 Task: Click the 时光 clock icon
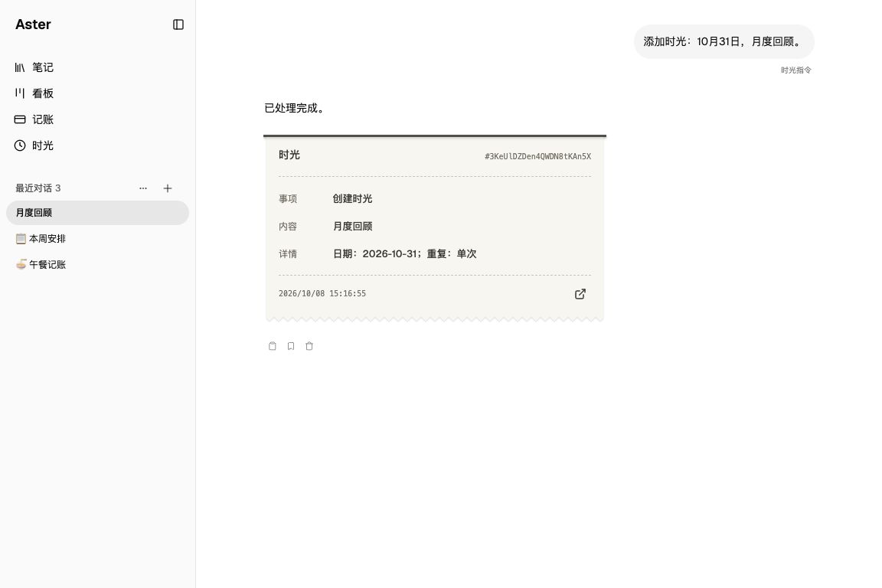[20, 145]
